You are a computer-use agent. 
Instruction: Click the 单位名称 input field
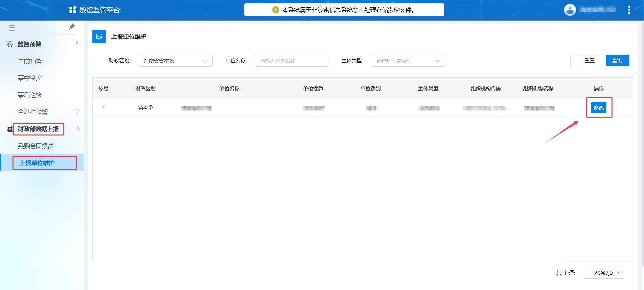coord(291,61)
